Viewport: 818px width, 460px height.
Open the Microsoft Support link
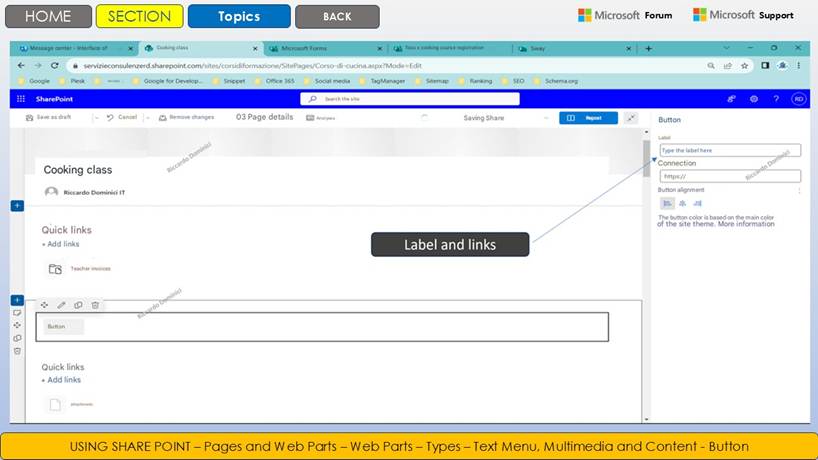point(743,15)
